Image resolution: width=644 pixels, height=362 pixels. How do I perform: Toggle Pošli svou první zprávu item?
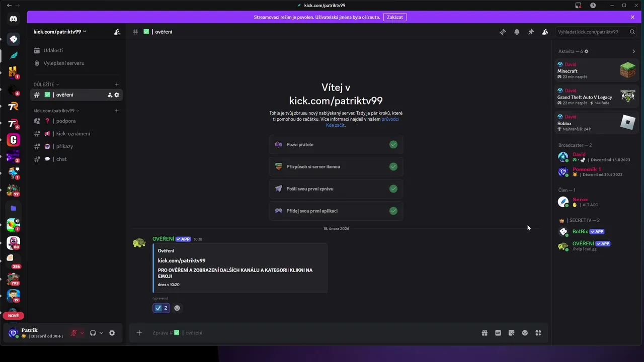(336, 189)
